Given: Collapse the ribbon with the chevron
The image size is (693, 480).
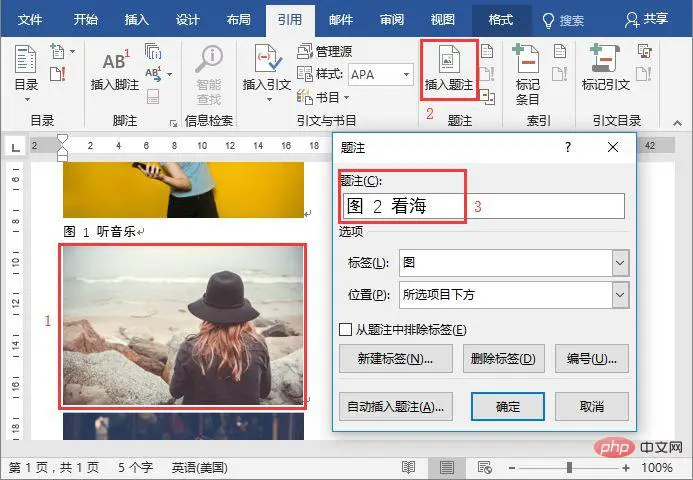Looking at the screenshot, I should [677, 123].
